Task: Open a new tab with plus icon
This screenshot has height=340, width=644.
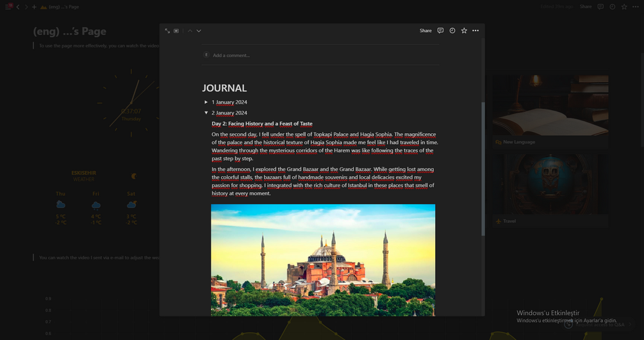Action: pyautogui.click(x=34, y=7)
